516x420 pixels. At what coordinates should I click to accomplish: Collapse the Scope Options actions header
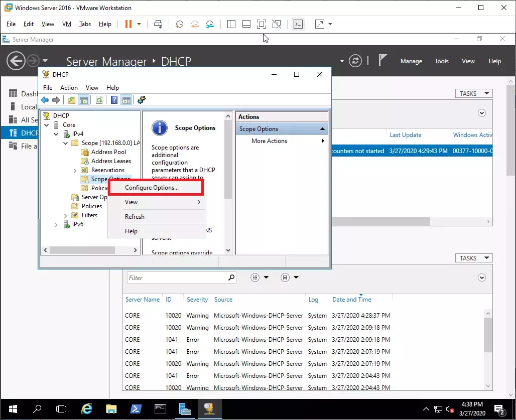322,129
